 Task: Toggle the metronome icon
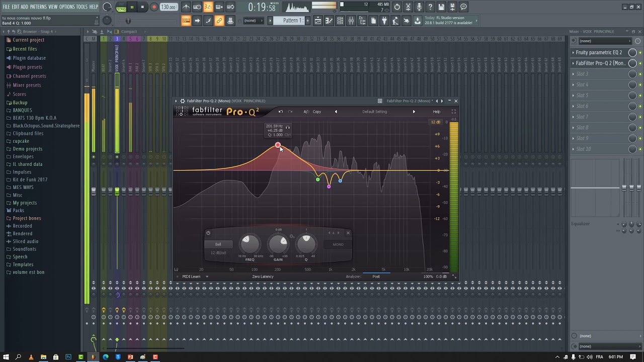point(186,7)
